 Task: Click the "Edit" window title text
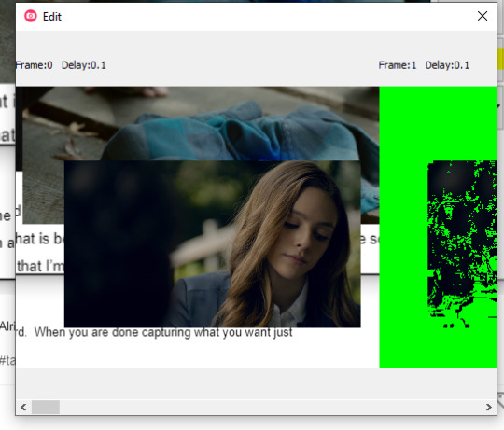[x=52, y=17]
